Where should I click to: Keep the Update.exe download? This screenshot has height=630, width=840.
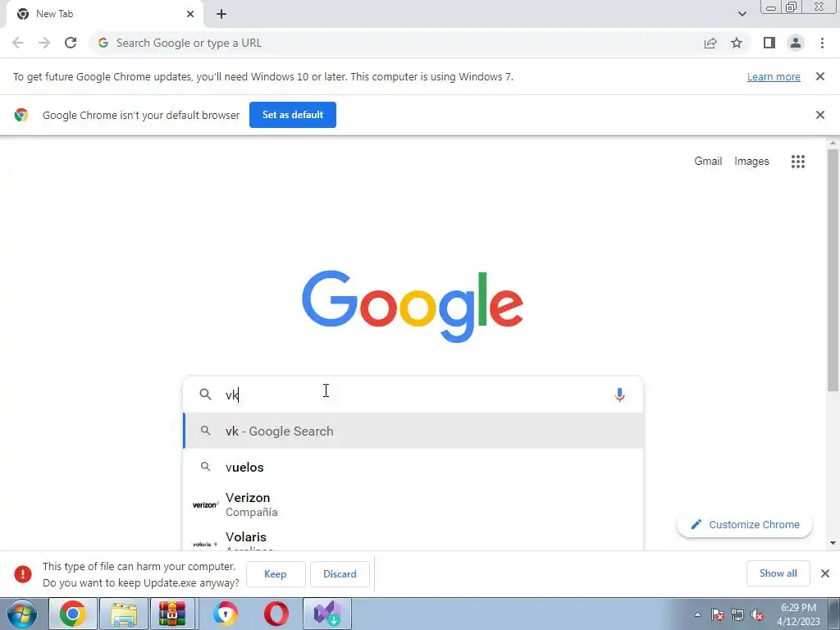point(276,573)
